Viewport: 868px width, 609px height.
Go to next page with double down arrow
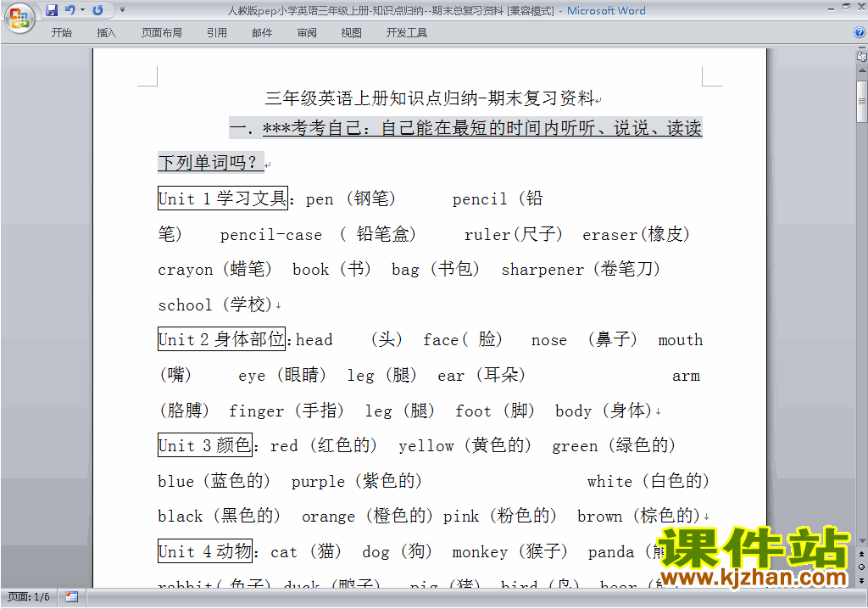tap(862, 580)
